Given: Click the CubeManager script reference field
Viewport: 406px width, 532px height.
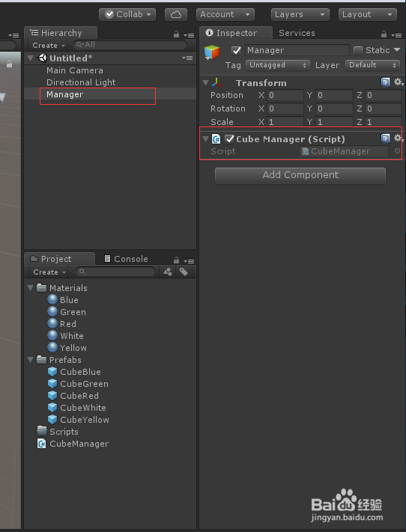Looking at the screenshot, I should click(x=344, y=151).
